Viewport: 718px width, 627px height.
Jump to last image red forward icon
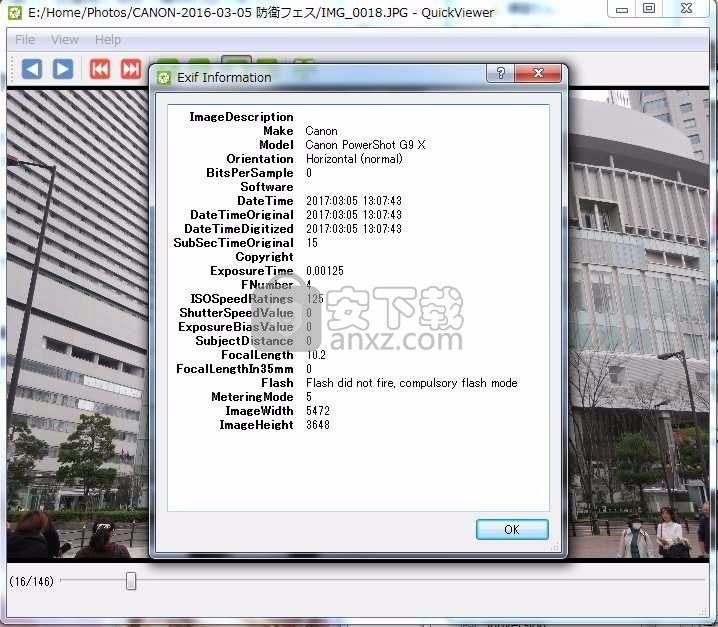(x=131, y=69)
